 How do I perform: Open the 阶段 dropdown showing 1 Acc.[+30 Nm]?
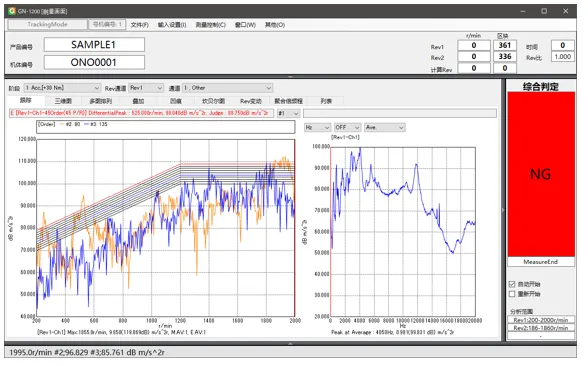[x=62, y=88]
